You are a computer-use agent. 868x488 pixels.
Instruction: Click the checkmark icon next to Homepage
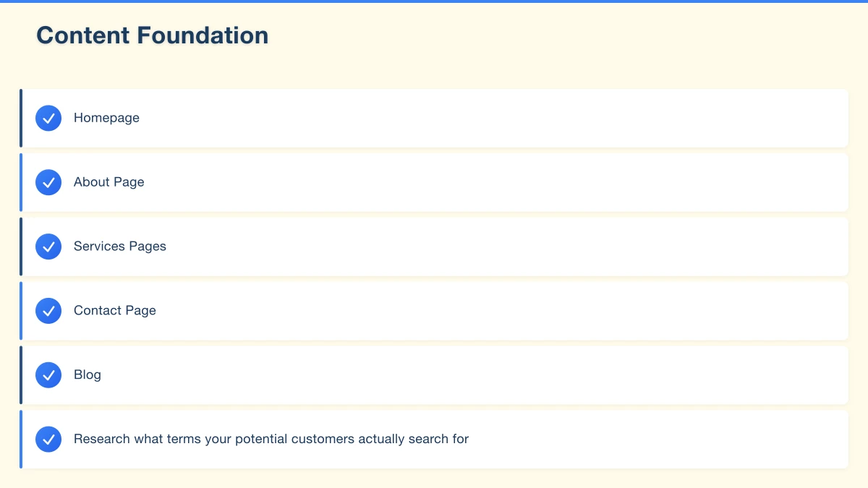[48, 118]
